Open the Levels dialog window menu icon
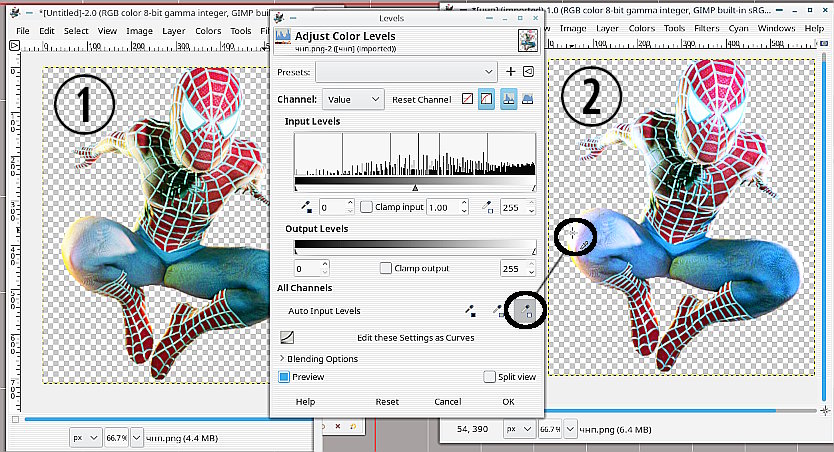The image size is (834, 452). (x=279, y=18)
